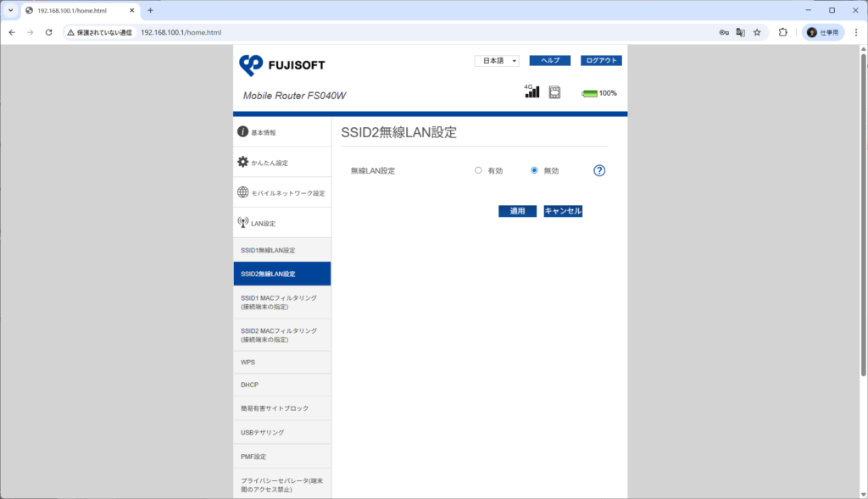868x499 pixels.
Task: Open the tab search dropdown arrow
Action: [x=10, y=10]
